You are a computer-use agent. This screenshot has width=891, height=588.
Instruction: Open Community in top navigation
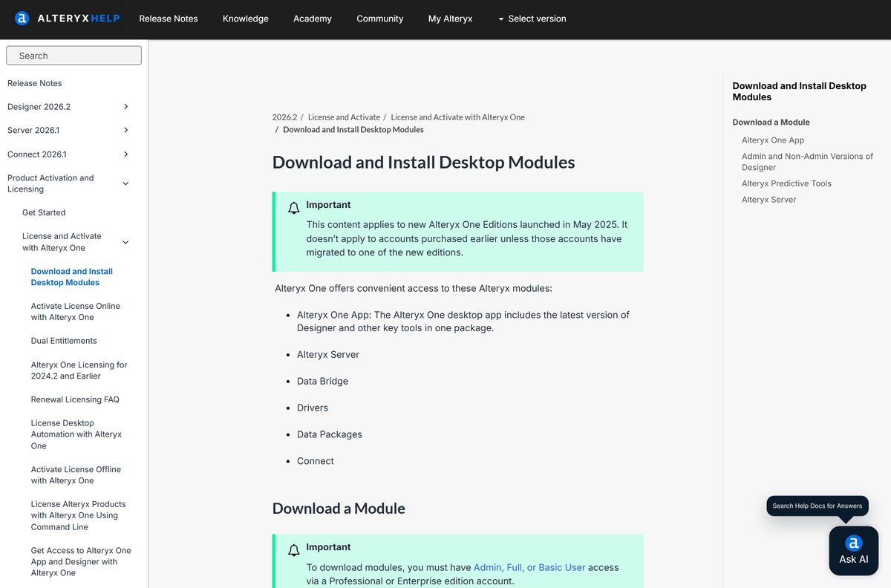[x=380, y=19]
